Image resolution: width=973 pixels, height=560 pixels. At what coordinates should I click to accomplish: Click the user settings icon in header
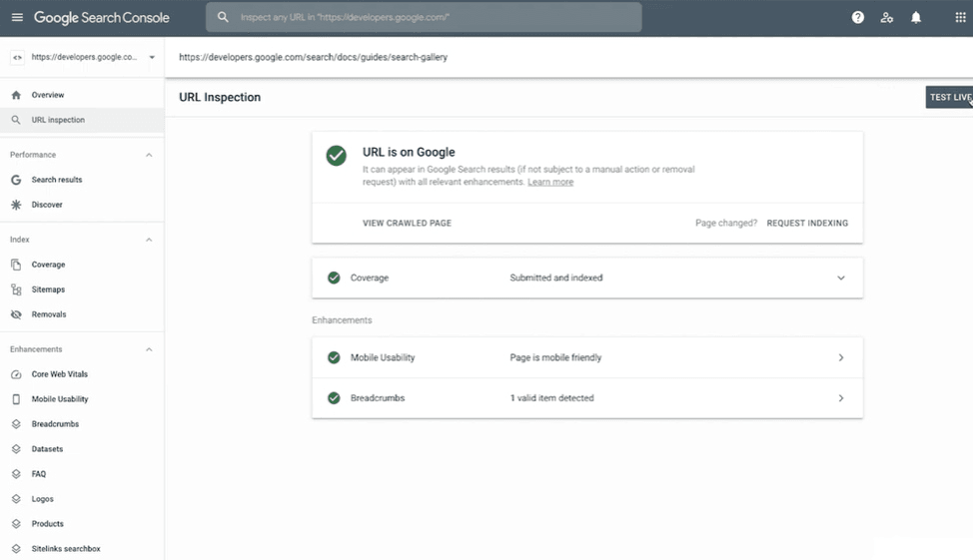887,18
